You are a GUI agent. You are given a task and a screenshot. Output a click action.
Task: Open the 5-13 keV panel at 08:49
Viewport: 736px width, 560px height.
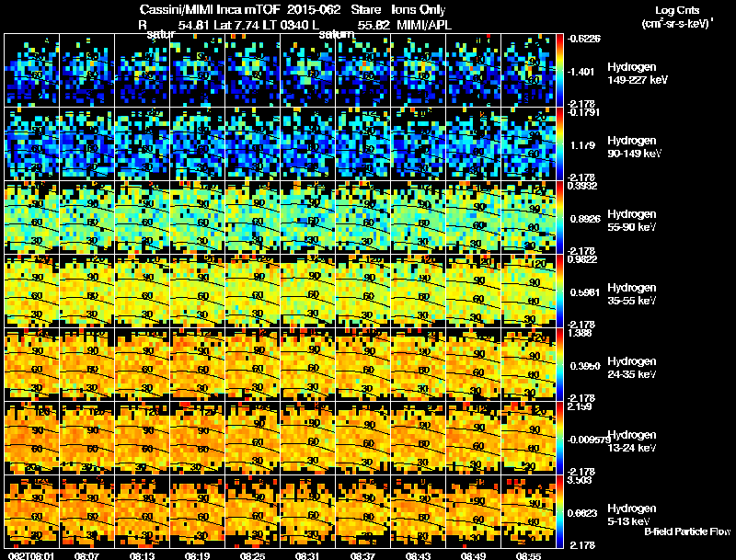coord(474,512)
